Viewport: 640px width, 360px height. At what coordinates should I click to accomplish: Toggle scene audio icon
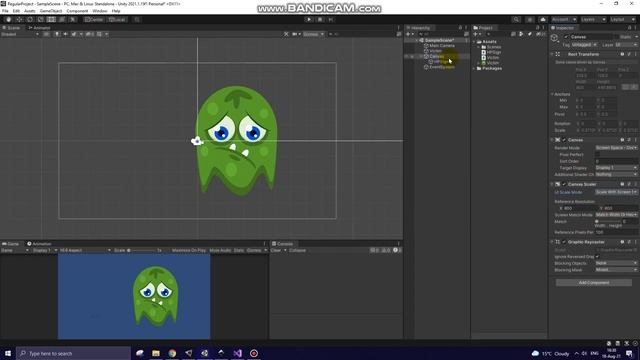point(65,34)
